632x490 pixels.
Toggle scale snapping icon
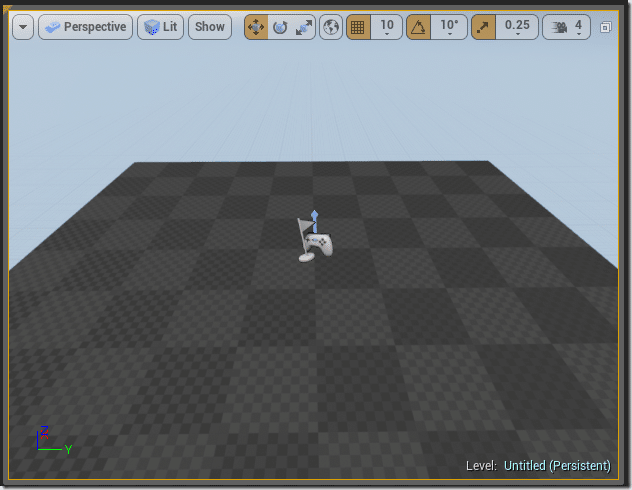click(483, 27)
